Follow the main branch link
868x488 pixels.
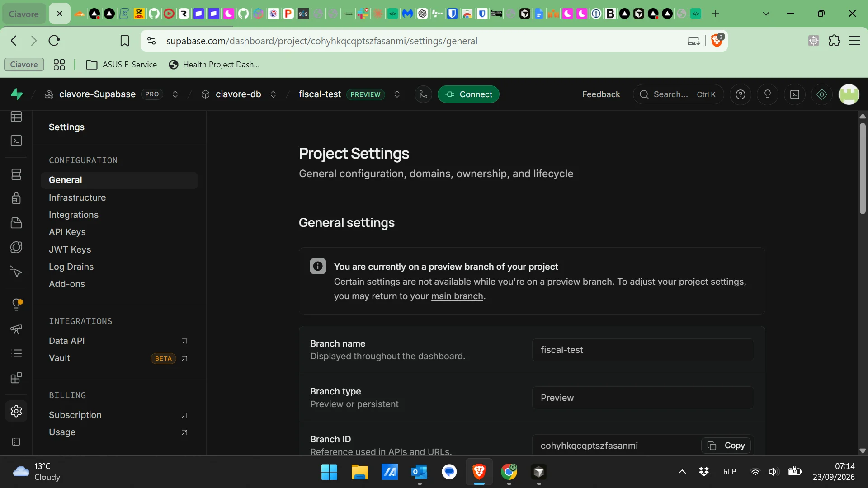click(457, 296)
